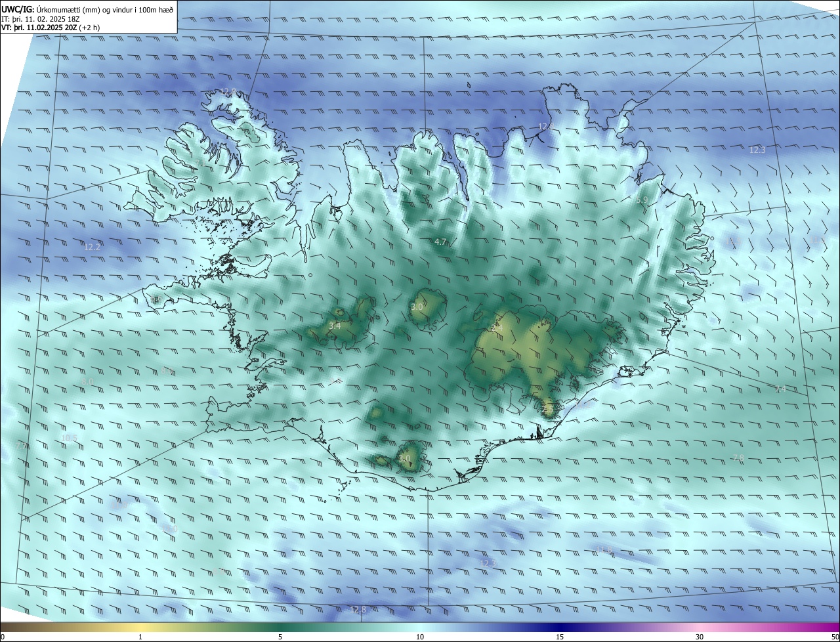Click the 2.5 value label on the map

click(549, 408)
